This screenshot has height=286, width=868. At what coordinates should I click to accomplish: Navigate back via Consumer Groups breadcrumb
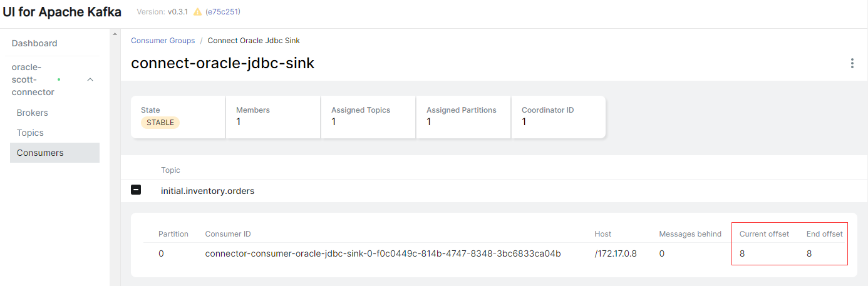pos(163,41)
